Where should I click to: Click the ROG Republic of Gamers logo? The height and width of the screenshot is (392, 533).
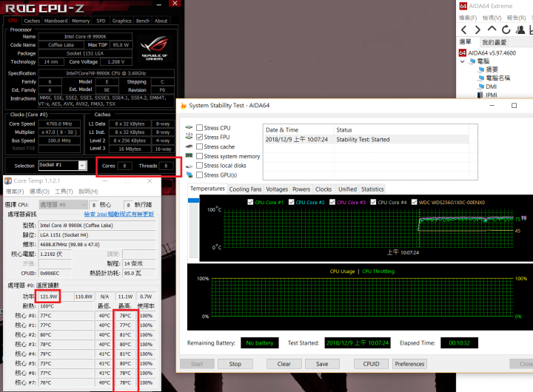[155, 48]
